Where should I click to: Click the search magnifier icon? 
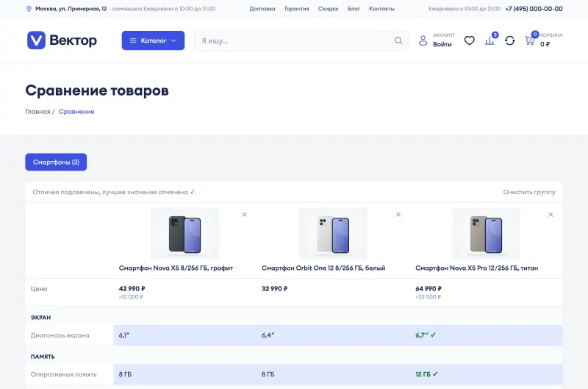pyautogui.click(x=398, y=40)
